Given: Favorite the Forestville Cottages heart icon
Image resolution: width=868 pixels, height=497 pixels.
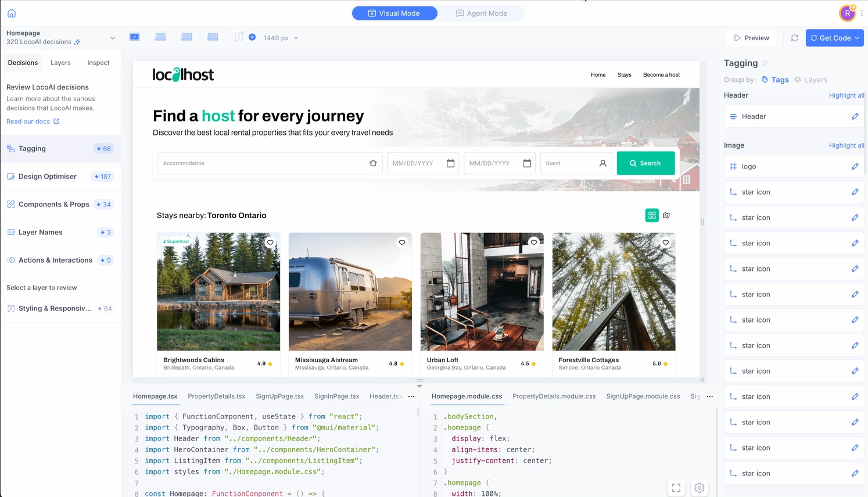Looking at the screenshot, I should 666,242.
